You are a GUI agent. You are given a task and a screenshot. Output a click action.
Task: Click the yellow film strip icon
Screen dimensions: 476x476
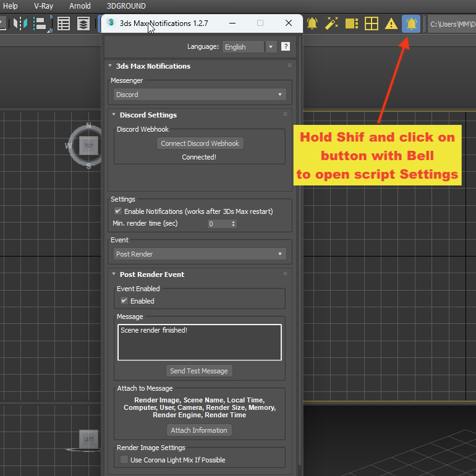click(x=352, y=23)
